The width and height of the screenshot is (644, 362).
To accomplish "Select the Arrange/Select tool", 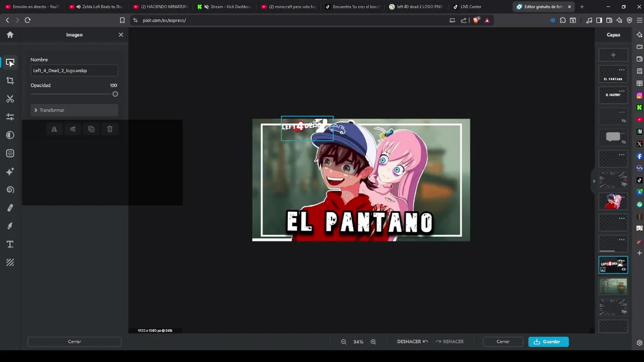I will (x=10, y=62).
